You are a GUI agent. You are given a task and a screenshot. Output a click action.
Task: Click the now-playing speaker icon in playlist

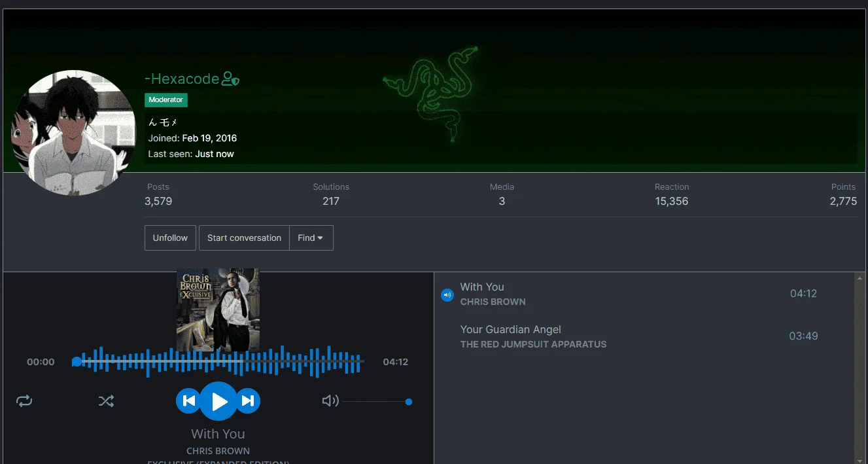(447, 295)
